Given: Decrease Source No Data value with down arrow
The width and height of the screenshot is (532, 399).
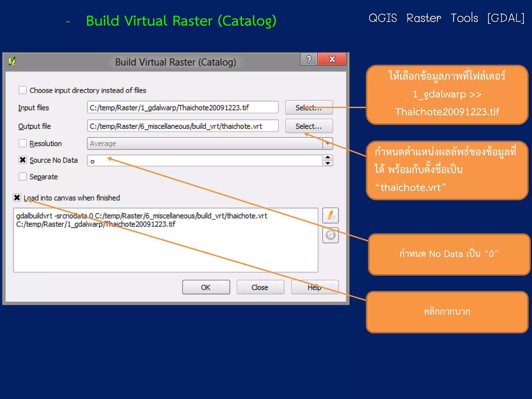Looking at the screenshot, I should point(328,163).
